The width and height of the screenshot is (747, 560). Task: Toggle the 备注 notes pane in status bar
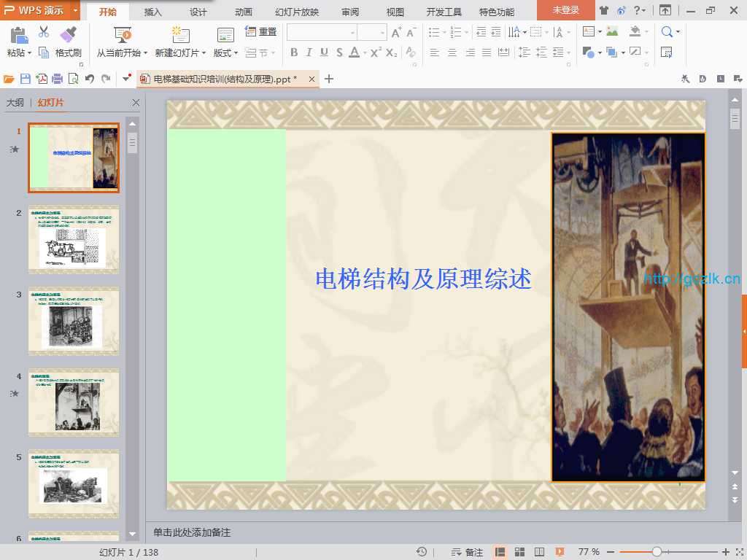[x=468, y=552]
